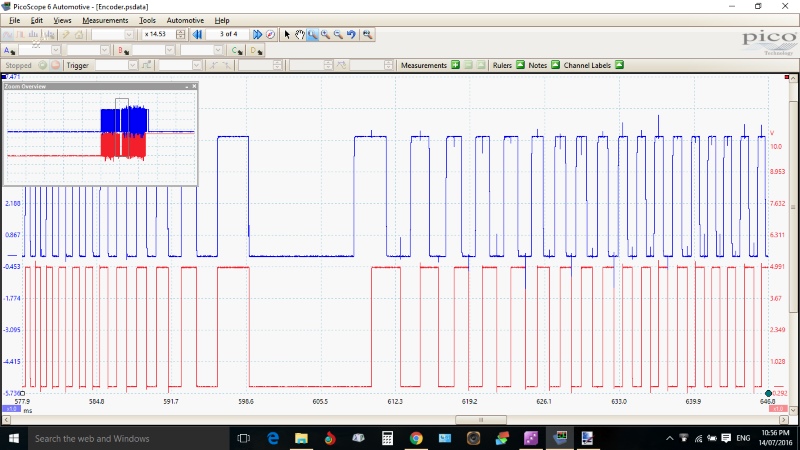Go to next waveform buffer
This screenshot has width=800, height=450.
pos(258,34)
